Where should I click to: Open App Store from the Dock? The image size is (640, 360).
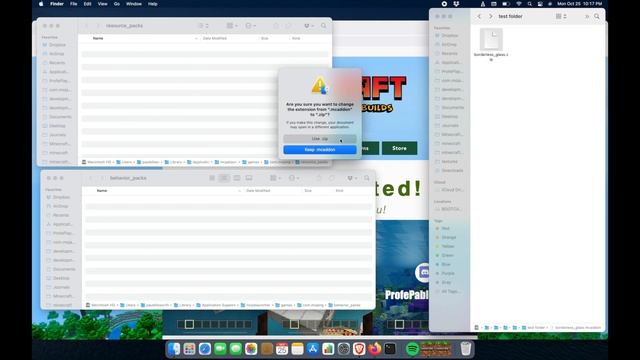tap(313, 349)
